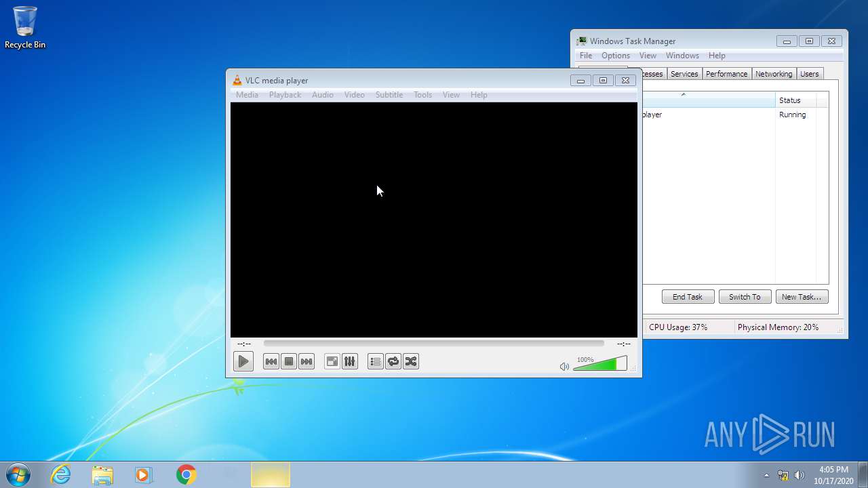Open VLC Video menu
The image size is (868, 488).
point(355,95)
